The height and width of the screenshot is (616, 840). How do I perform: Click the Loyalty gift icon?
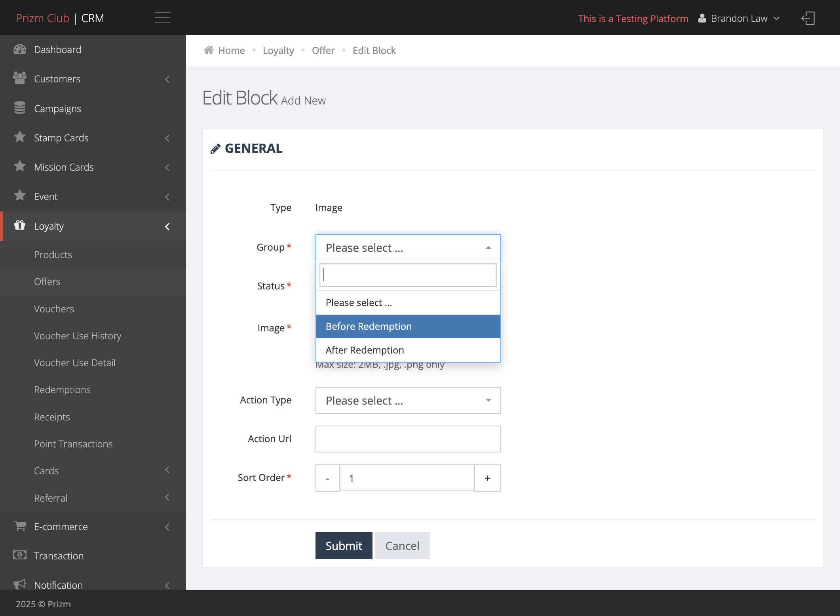[20, 225]
